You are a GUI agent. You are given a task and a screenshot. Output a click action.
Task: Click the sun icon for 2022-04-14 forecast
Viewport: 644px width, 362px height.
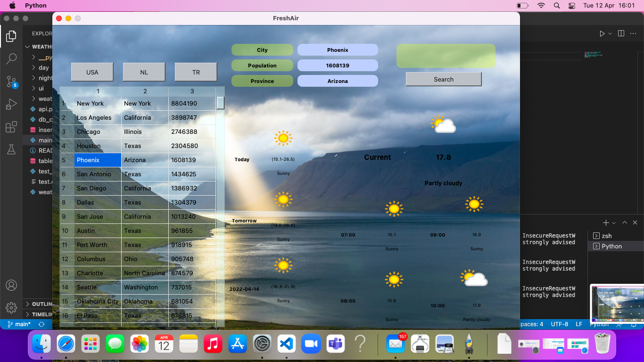283,265
